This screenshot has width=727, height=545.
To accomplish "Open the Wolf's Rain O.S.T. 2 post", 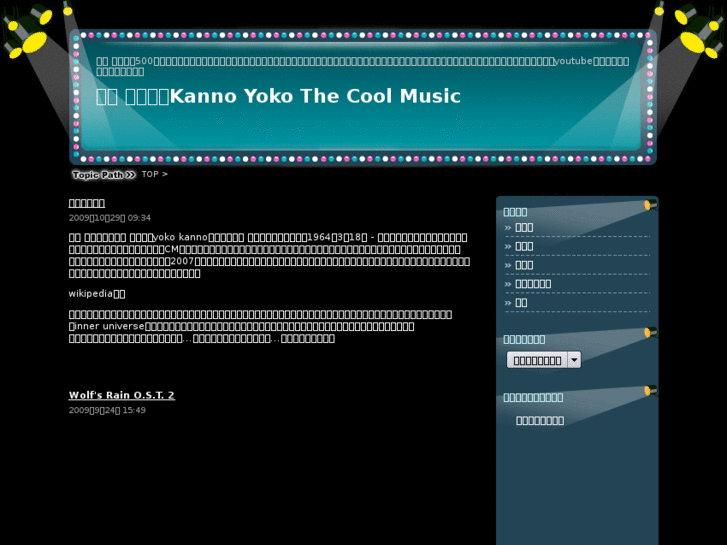I will [121, 395].
